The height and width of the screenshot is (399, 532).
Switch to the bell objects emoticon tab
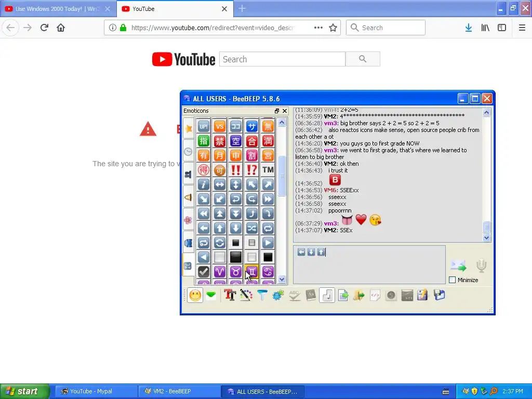click(x=188, y=197)
